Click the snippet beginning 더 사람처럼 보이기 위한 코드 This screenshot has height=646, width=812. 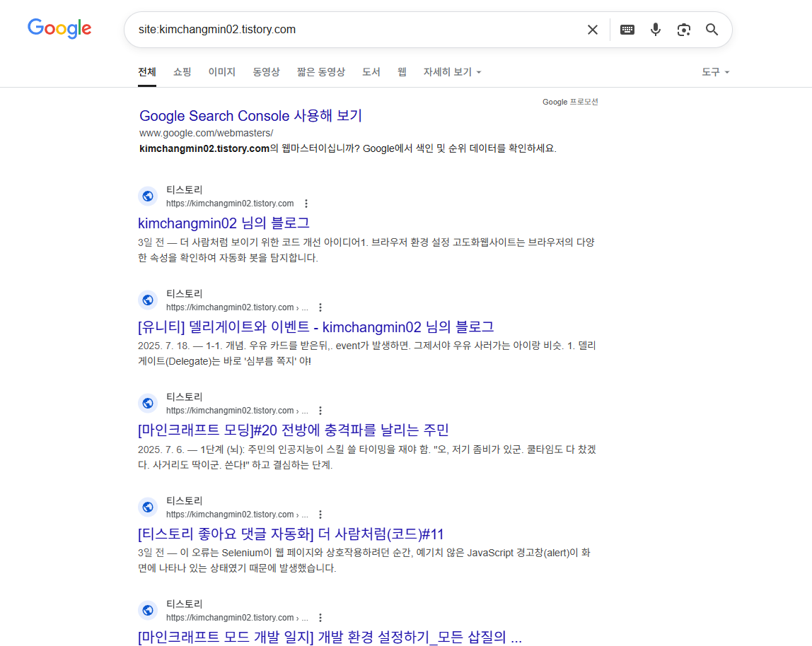click(366, 250)
